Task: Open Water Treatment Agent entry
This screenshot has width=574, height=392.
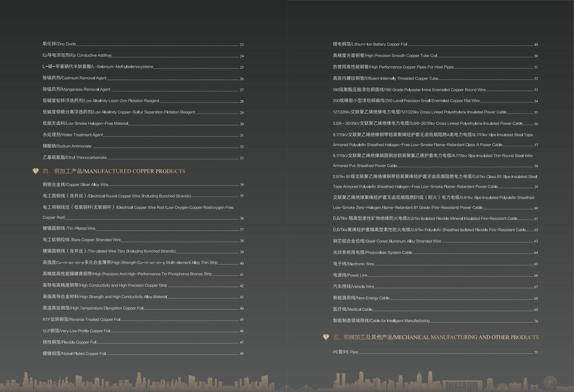Action: pyautogui.click(x=73, y=135)
